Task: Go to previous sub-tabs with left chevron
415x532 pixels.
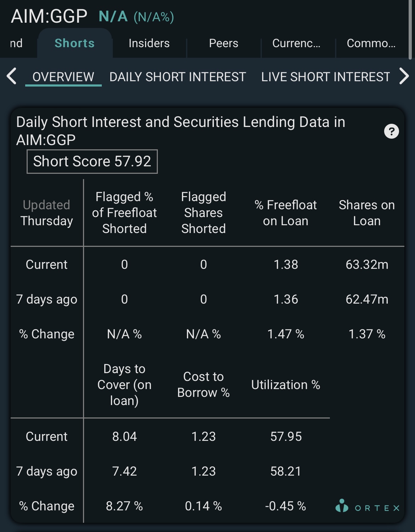Action: [12, 76]
